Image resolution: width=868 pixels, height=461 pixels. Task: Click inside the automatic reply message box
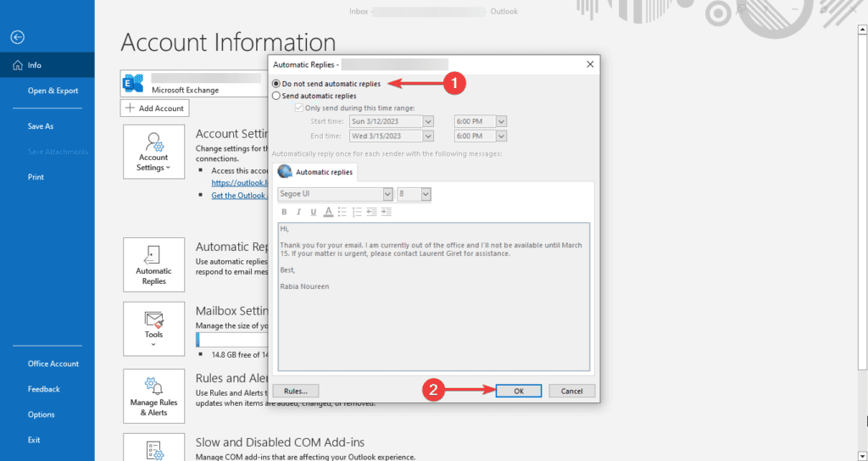(x=434, y=297)
